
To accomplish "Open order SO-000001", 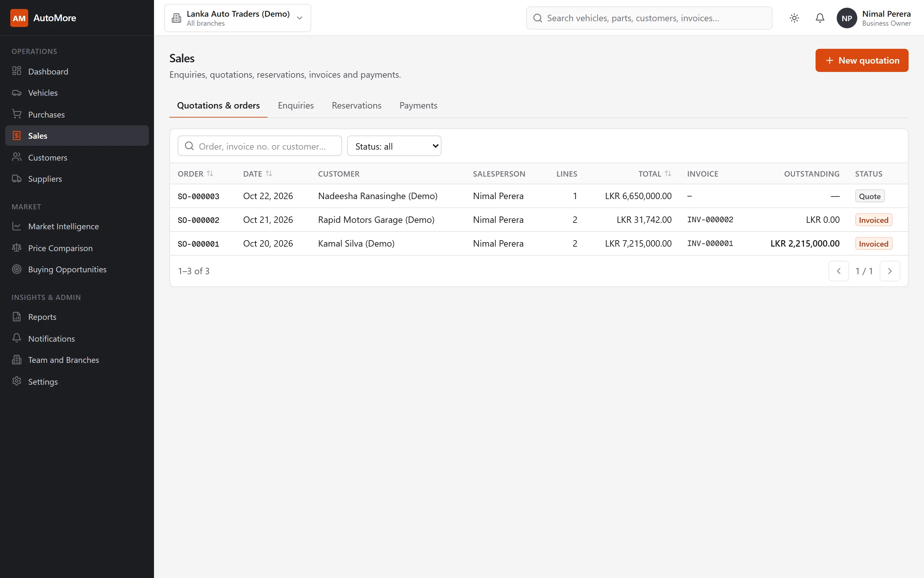I will click(199, 244).
